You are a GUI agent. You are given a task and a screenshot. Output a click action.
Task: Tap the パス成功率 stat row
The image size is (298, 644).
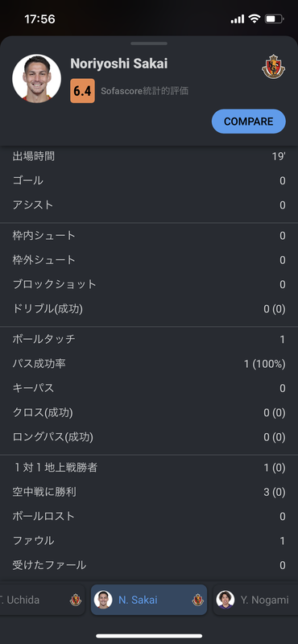(149, 364)
